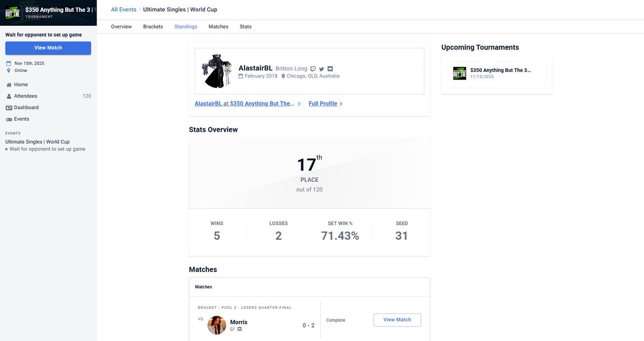Click the Dashboard card icon

[9, 108]
